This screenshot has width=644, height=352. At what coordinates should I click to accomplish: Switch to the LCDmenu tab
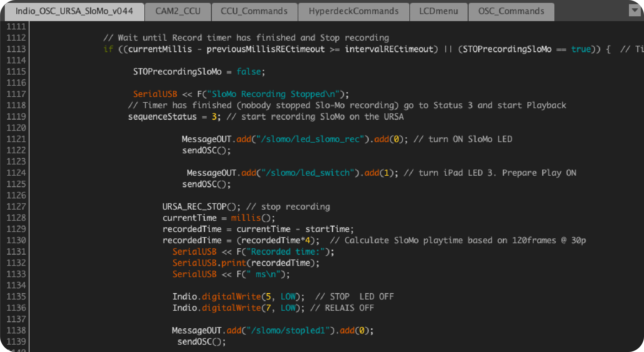[x=439, y=11]
